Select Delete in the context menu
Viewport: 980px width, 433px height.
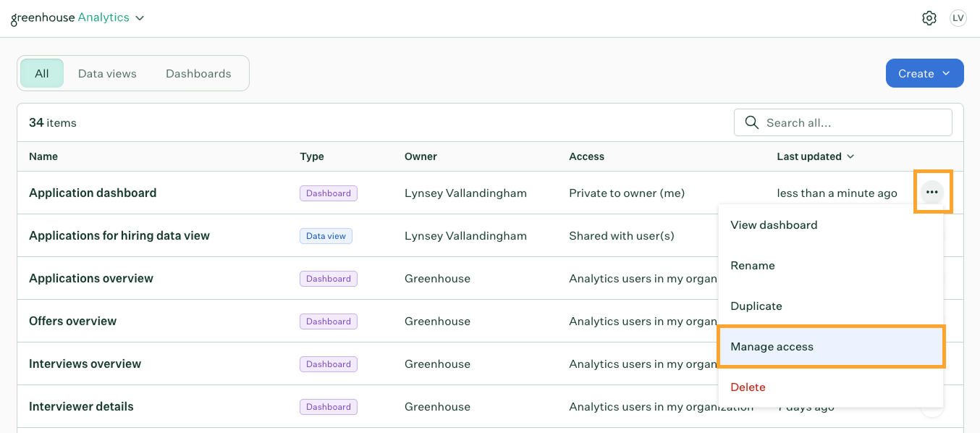tap(830, 387)
